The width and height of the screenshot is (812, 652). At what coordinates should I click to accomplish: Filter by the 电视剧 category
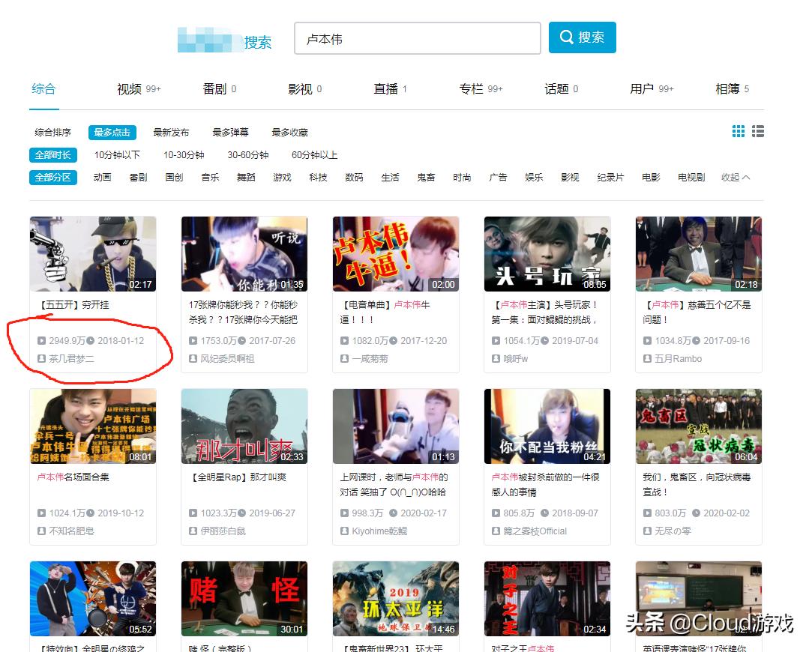click(691, 178)
